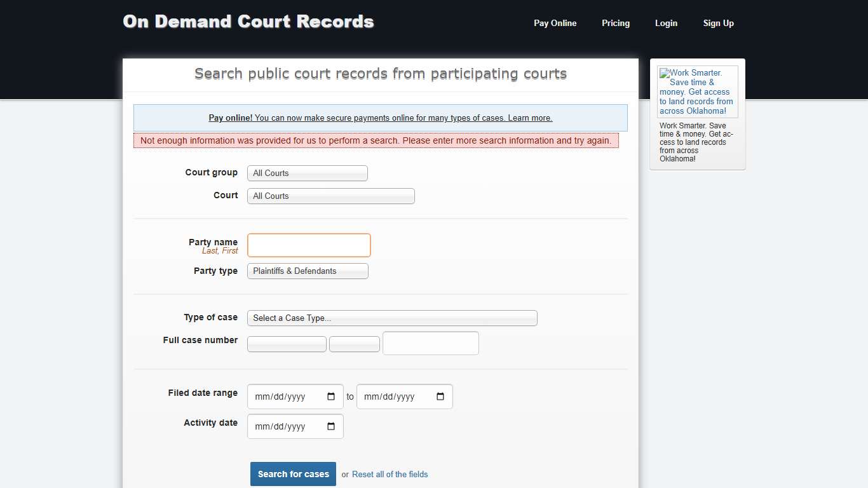This screenshot has width=868, height=488.
Task: Click inside the Party name field
Action: coord(309,245)
